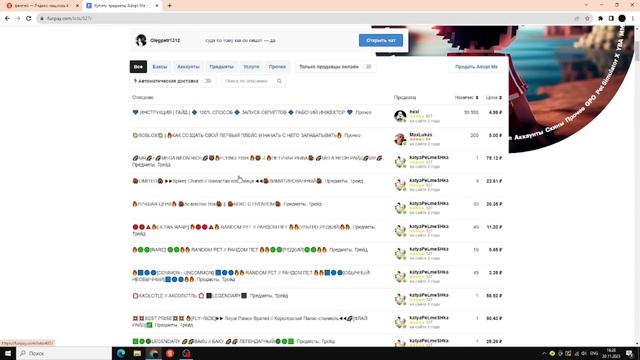Click the Windows taskbar search box
The width and height of the screenshot is (640, 360).
pyautogui.click(x=64, y=353)
